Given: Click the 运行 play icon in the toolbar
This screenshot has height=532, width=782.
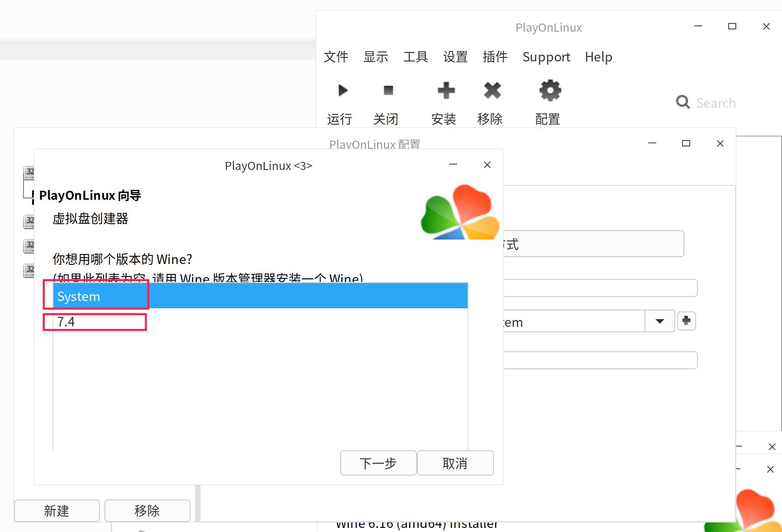Looking at the screenshot, I should (x=341, y=90).
